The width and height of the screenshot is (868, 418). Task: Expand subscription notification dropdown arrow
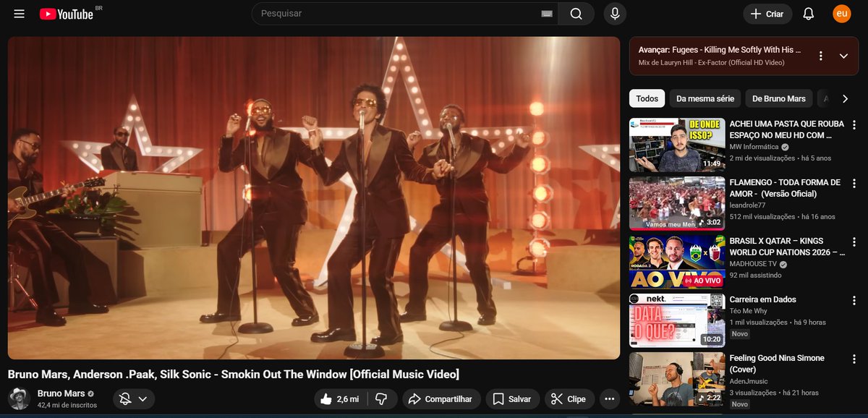[142, 398]
